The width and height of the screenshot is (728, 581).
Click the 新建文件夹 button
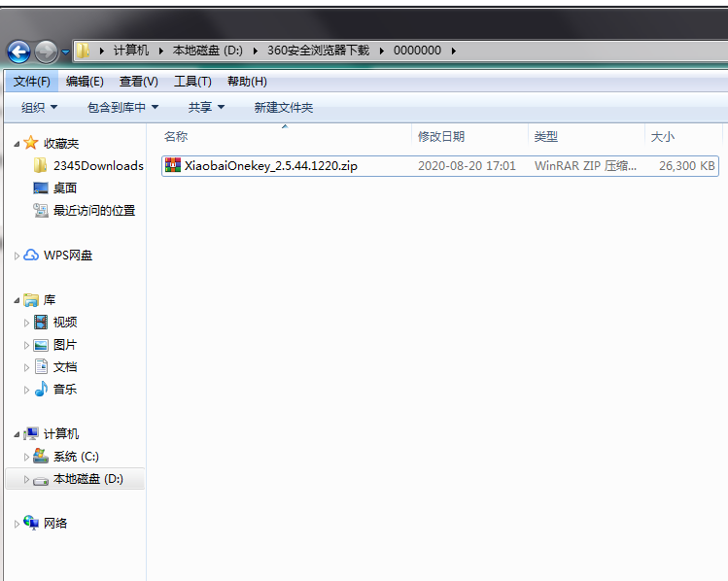284,108
